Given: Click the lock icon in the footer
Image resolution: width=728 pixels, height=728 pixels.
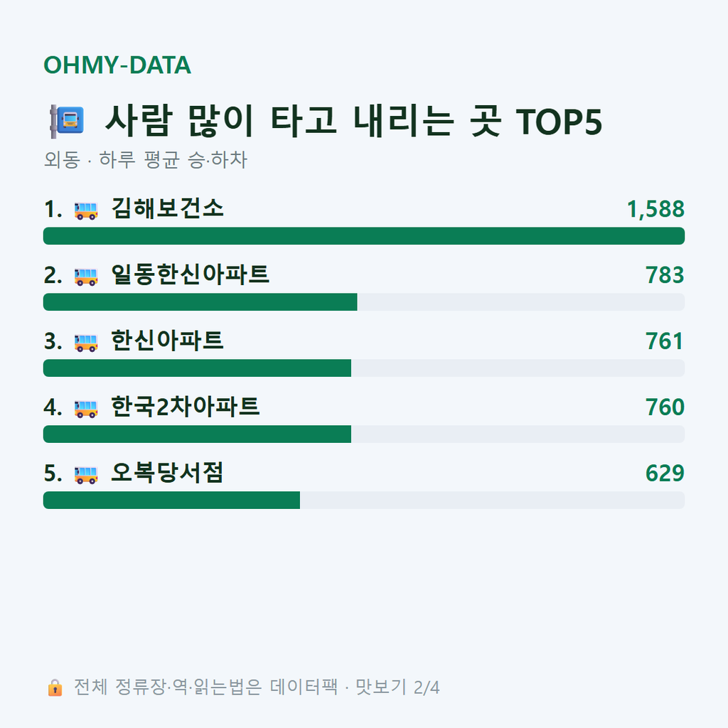Looking at the screenshot, I should [x=55, y=687].
